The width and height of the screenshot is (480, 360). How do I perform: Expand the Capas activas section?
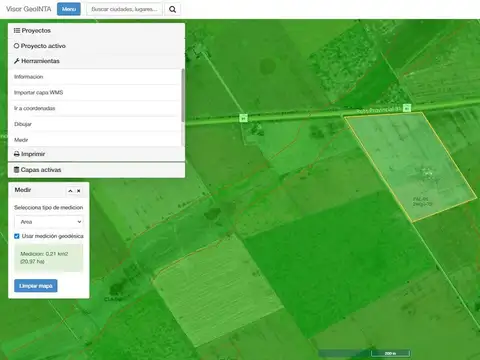tap(96, 170)
